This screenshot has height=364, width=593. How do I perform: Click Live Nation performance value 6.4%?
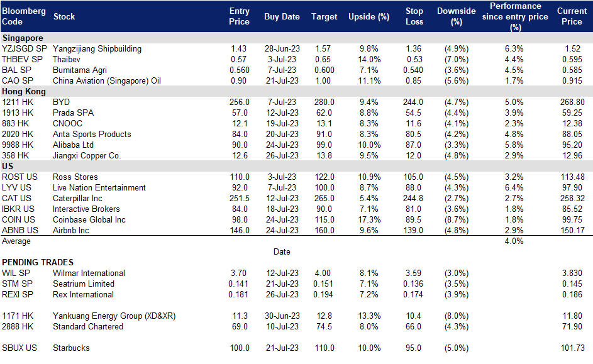514,187
